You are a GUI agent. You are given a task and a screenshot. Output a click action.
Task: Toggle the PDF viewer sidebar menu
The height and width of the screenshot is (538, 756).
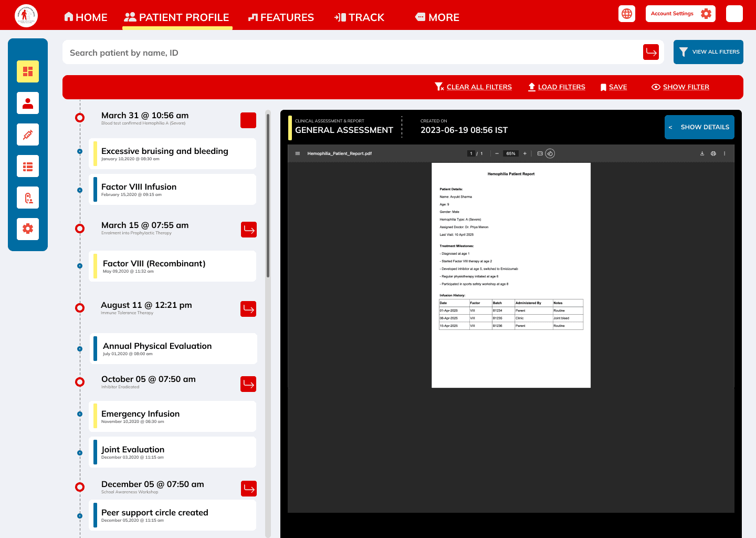(298, 153)
